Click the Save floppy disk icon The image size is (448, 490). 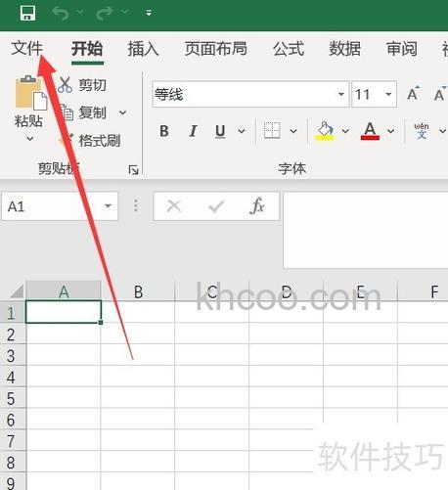27,13
